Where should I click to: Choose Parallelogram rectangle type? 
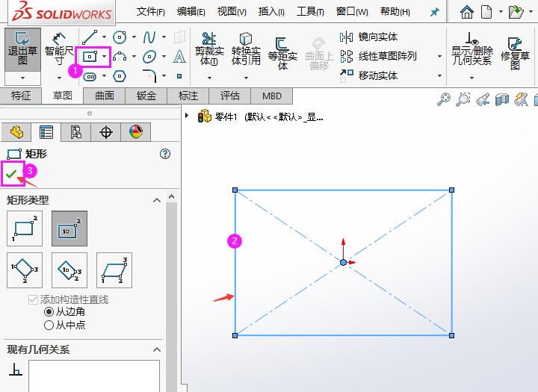coord(114,270)
